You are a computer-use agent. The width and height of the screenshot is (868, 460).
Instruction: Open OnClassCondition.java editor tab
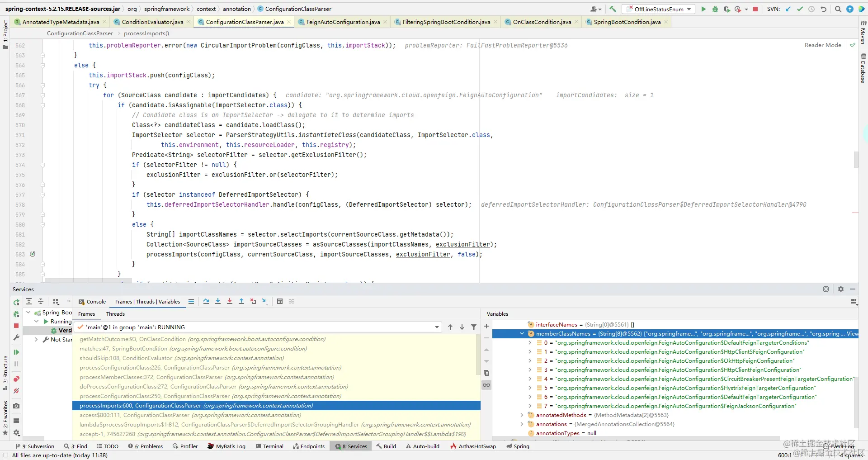coord(542,22)
